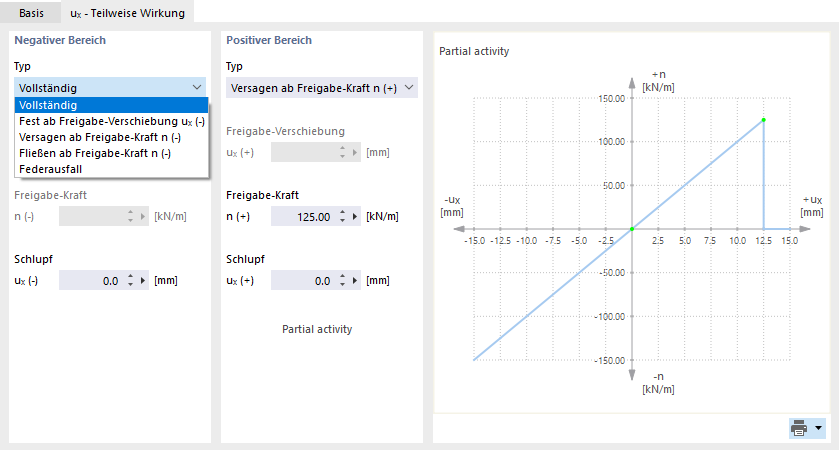The height and width of the screenshot is (450, 839).
Task: Click the n (+) Freigabe-Kraft value field
Action: click(298, 216)
